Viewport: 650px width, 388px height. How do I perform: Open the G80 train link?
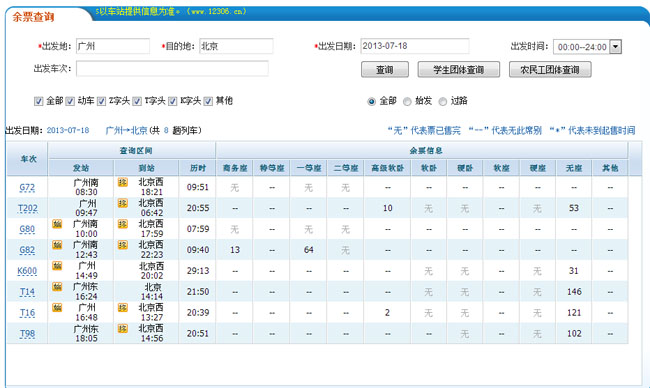pos(27,229)
